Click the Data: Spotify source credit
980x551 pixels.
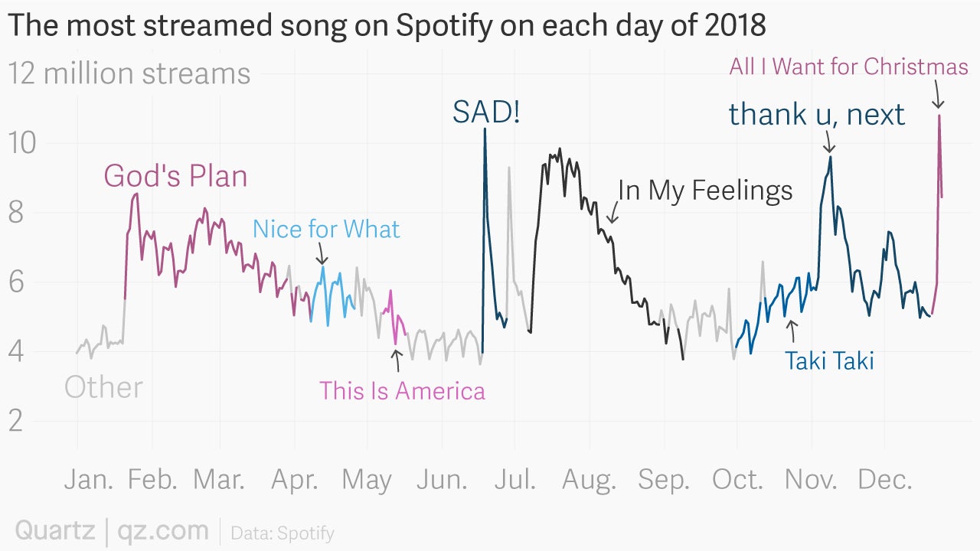tap(282, 533)
